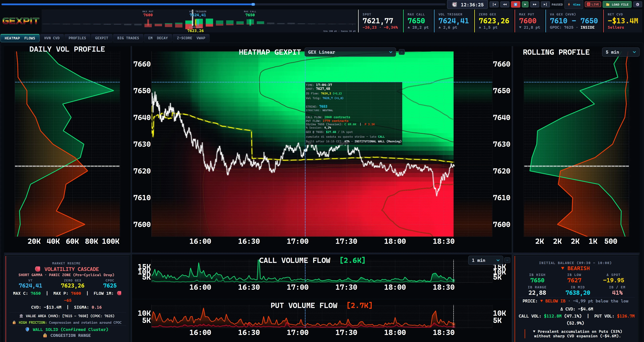
Task: Click the MAX PUT 7600 card
Action: (530, 21)
